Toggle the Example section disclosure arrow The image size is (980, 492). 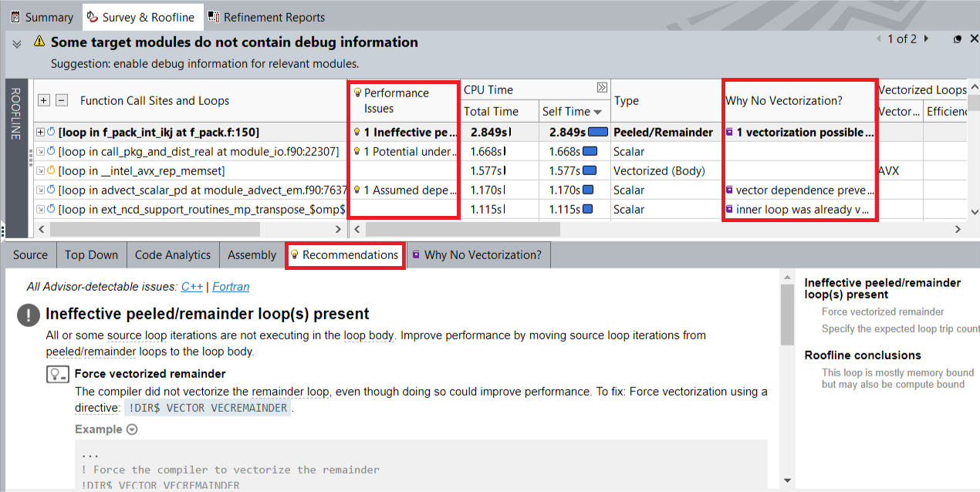(x=132, y=430)
